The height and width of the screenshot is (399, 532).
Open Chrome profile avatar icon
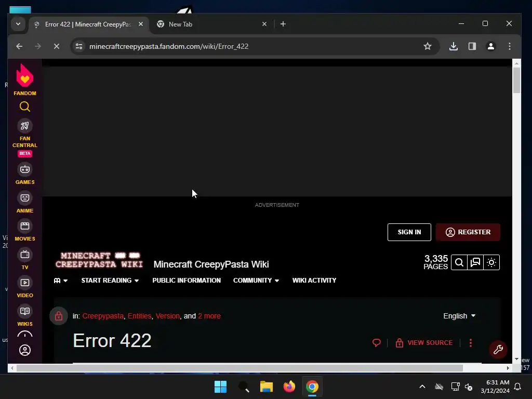(490, 46)
